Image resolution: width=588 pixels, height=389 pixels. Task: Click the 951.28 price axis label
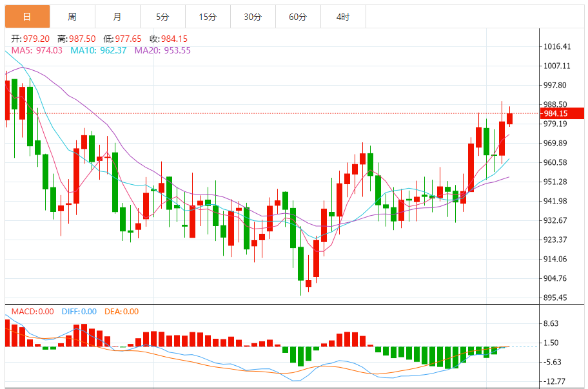coord(555,182)
